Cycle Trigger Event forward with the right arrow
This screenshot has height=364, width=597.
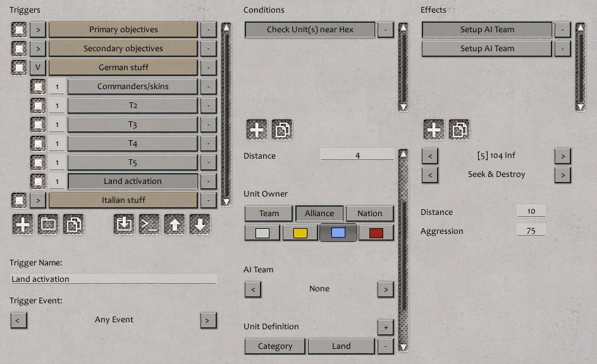tap(207, 320)
